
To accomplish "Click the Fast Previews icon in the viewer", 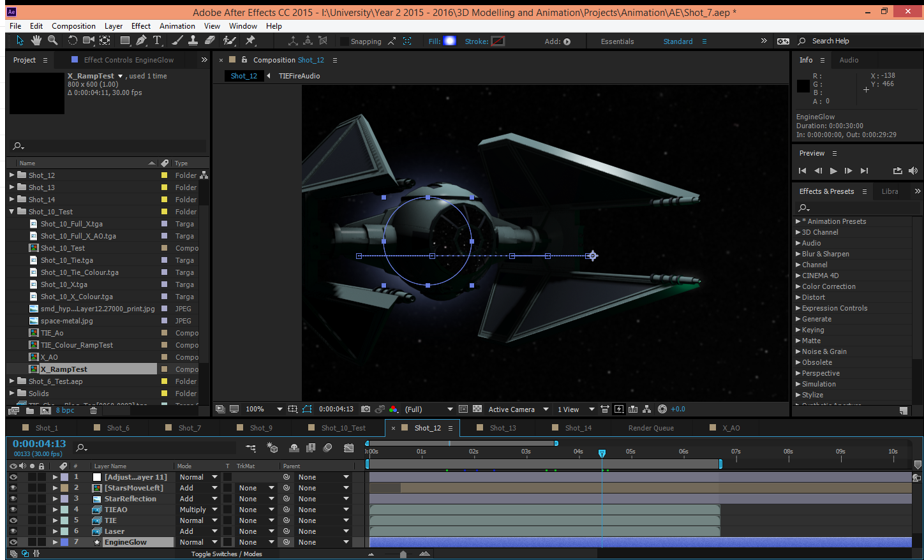I will coord(619,409).
